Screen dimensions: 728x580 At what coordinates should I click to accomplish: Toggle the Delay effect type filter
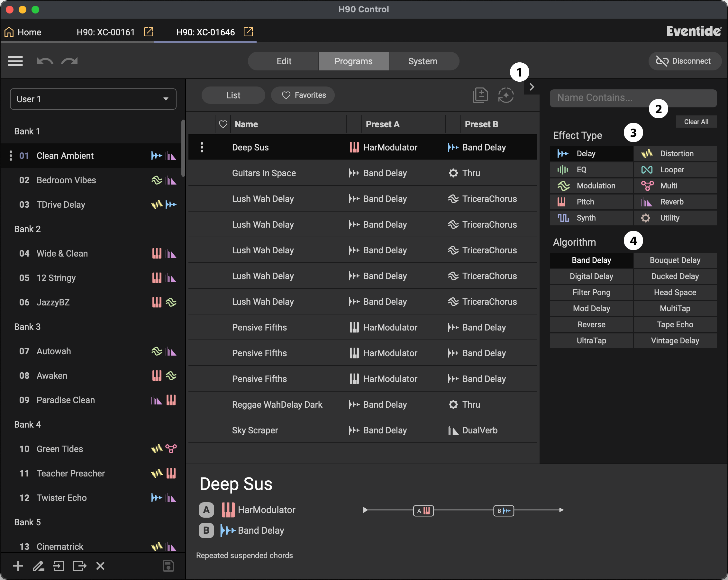(591, 154)
